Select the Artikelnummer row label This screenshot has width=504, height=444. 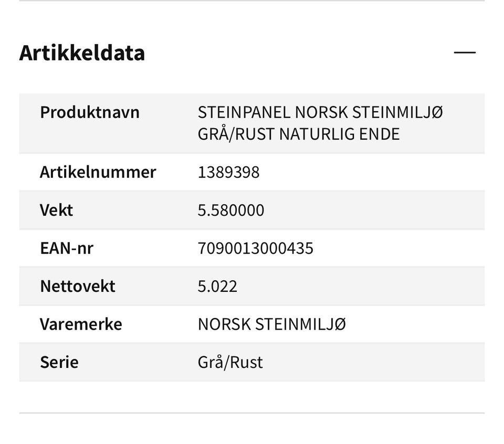(x=98, y=172)
